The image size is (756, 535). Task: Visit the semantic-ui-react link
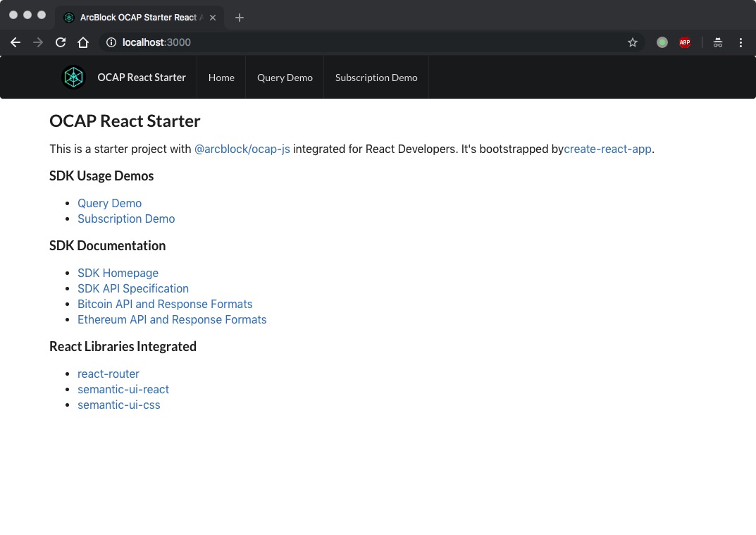(x=123, y=389)
